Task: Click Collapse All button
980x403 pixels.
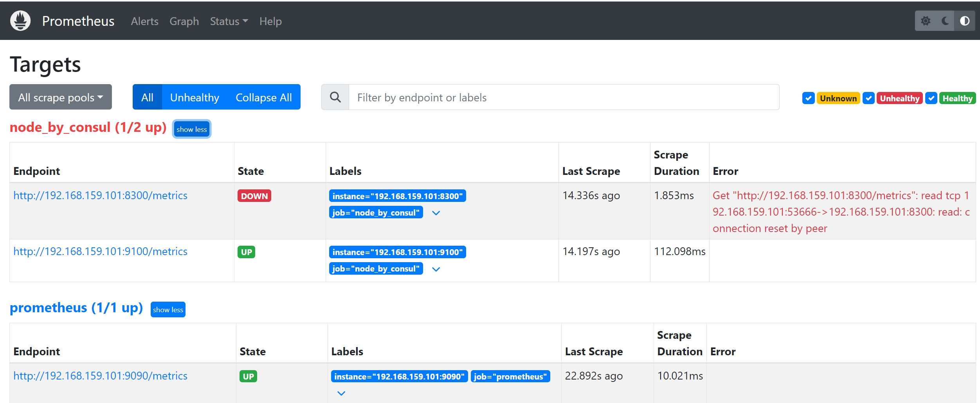Action: [264, 97]
